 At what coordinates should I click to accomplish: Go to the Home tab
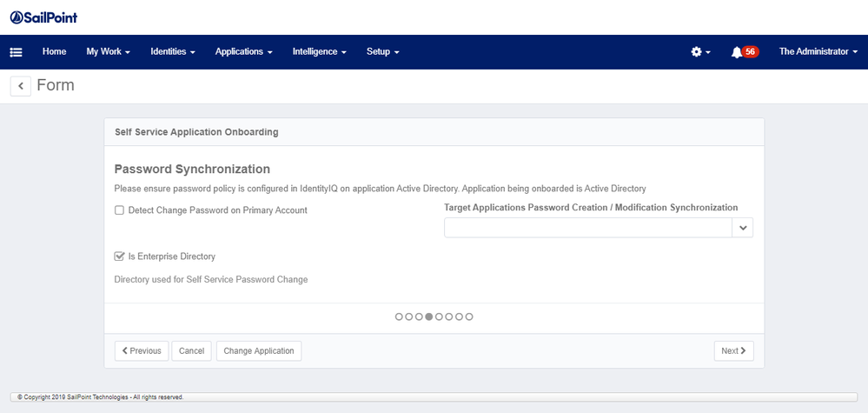54,52
